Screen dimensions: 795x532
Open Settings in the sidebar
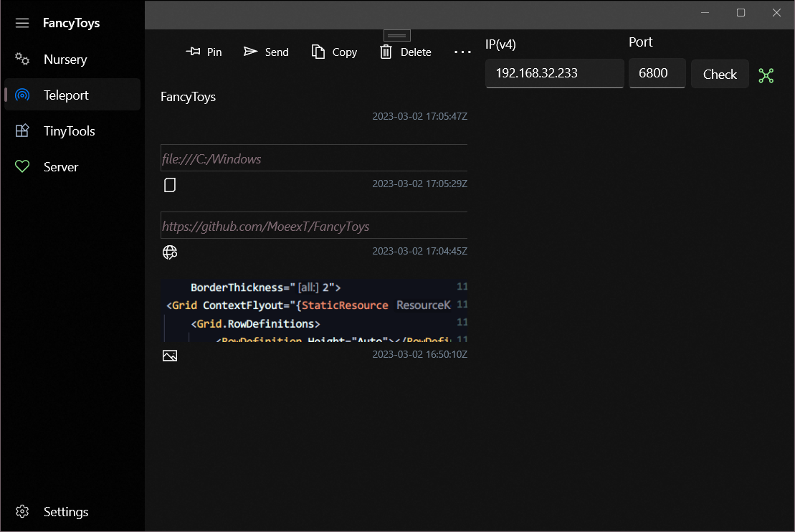click(65, 512)
